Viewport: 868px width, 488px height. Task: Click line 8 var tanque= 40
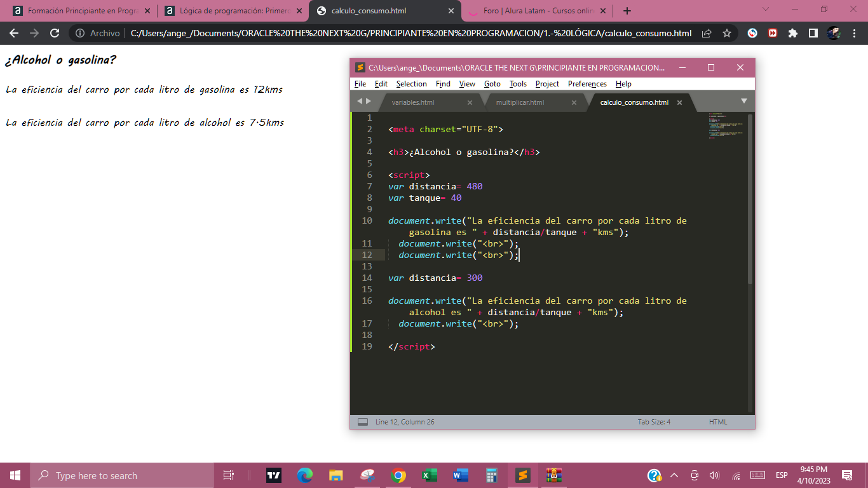424,198
